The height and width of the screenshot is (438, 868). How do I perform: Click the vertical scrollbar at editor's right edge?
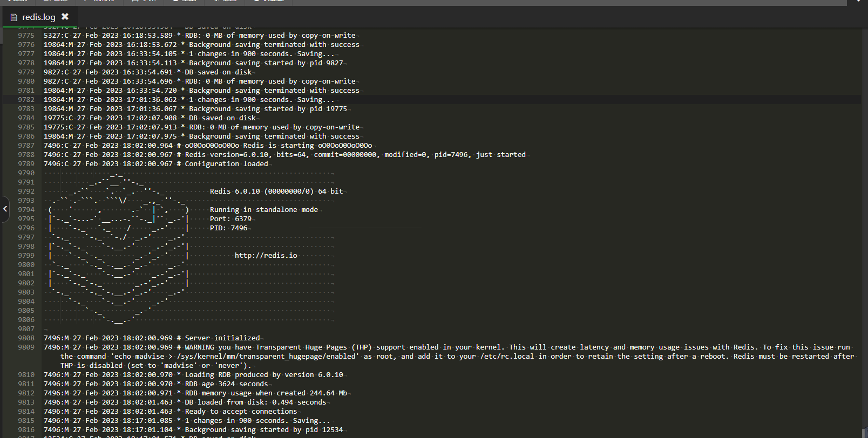click(864, 232)
